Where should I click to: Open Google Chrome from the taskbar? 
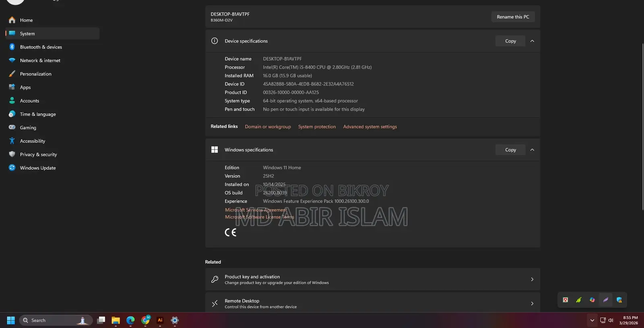(x=145, y=320)
